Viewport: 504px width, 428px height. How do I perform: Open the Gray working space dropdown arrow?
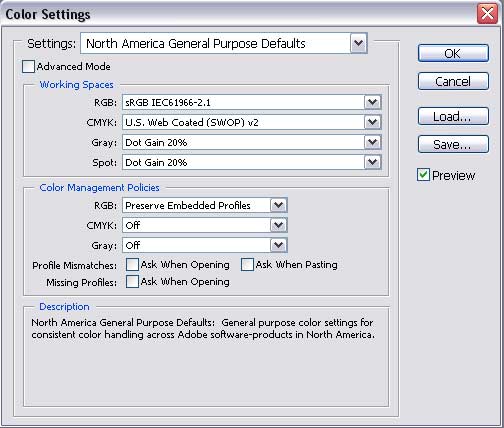tap(372, 142)
